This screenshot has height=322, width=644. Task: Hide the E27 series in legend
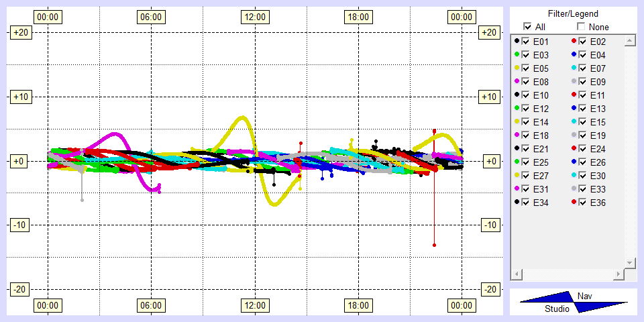(526, 176)
